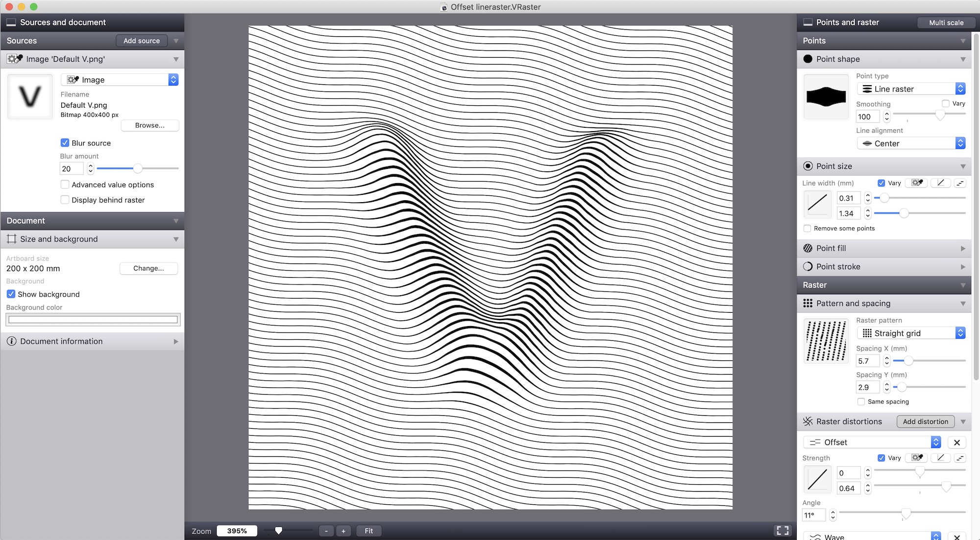Screen dimensions: 980x540
Task: Disable the Blur source checkbox
Action: (65, 142)
